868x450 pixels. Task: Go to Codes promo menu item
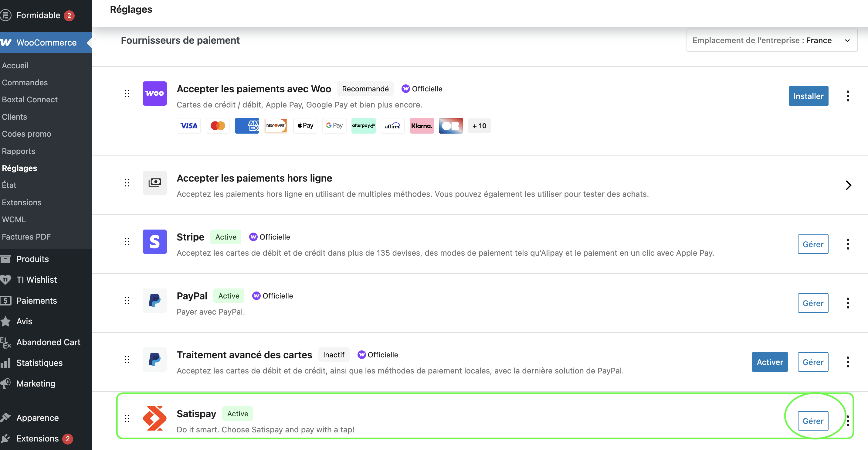pyautogui.click(x=26, y=134)
